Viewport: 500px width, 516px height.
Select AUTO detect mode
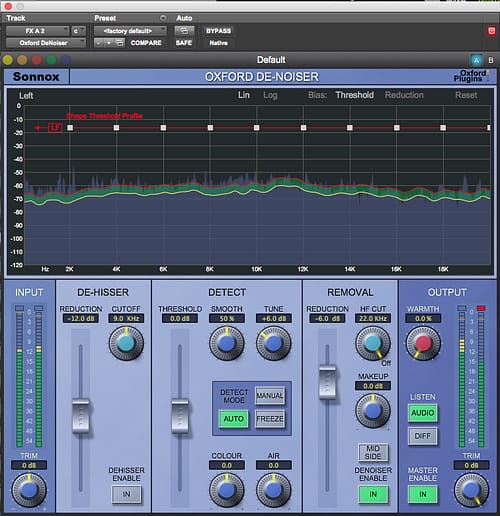(233, 419)
